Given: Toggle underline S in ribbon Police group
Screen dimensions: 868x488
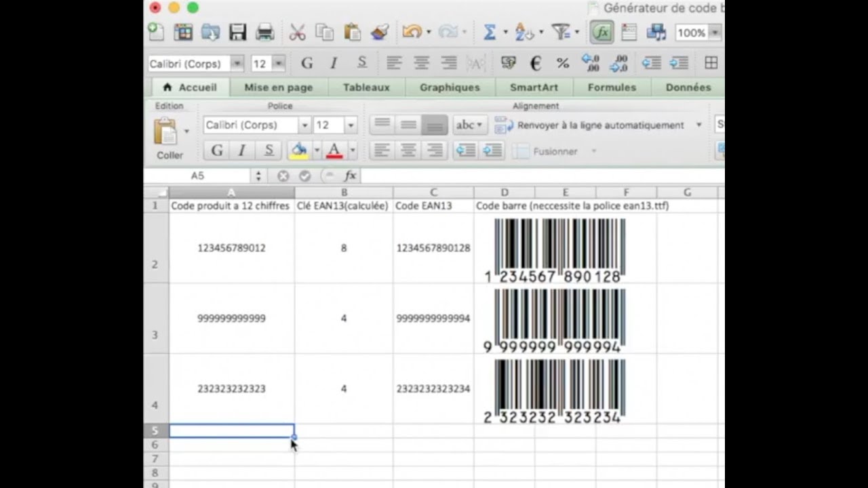Looking at the screenshot, I should click(269, 150).
